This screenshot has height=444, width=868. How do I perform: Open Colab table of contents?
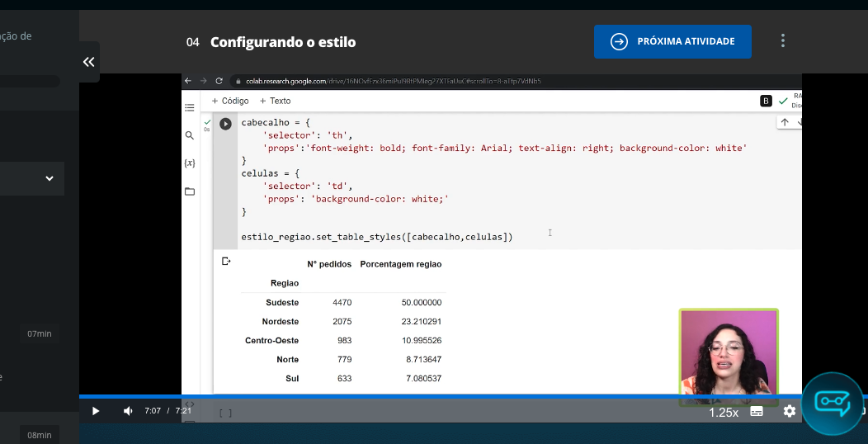[x=190, y=107]
